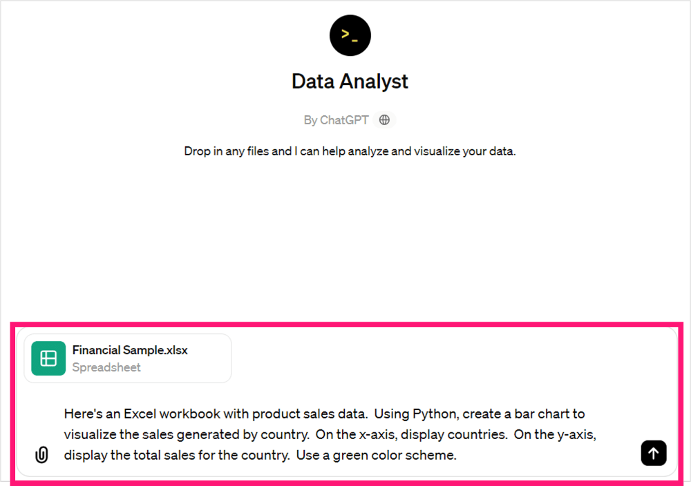Screen dimensions: 691x486
Task: Click the Data Analyst terminal logo icon
Action: [x=350, y=35]
